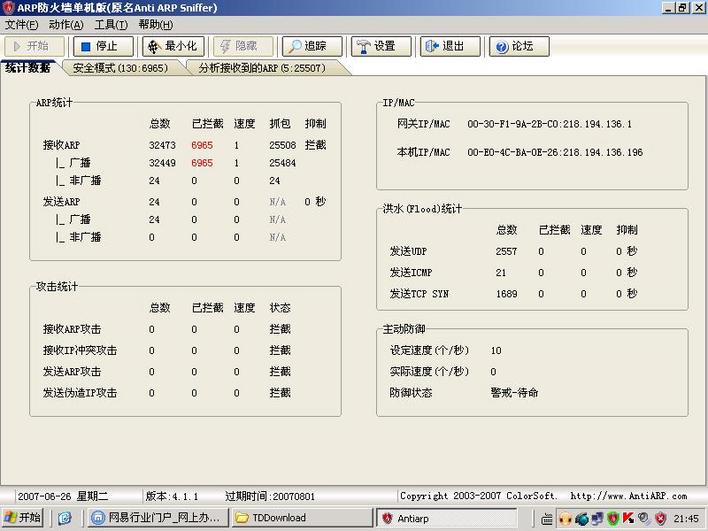The image size is (708, 531).
Task: Open 设置 (Settings) from the toolbar
Action: coord(381,46)
